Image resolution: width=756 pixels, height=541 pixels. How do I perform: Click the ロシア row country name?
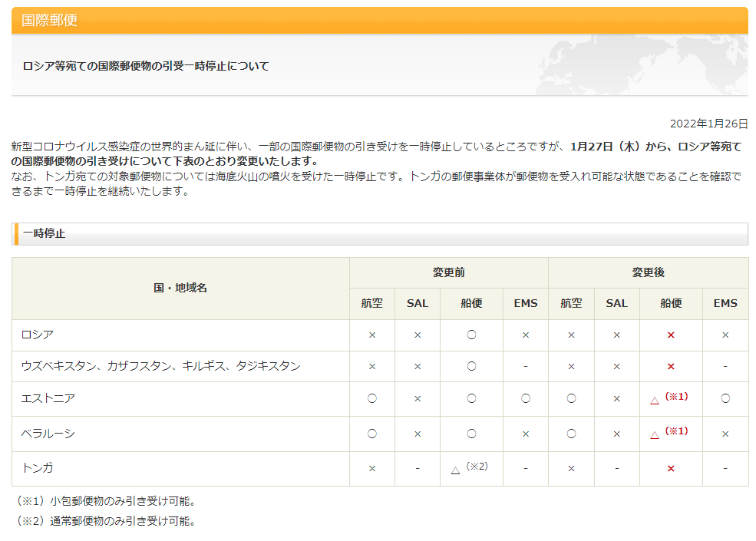pos(37,335)
